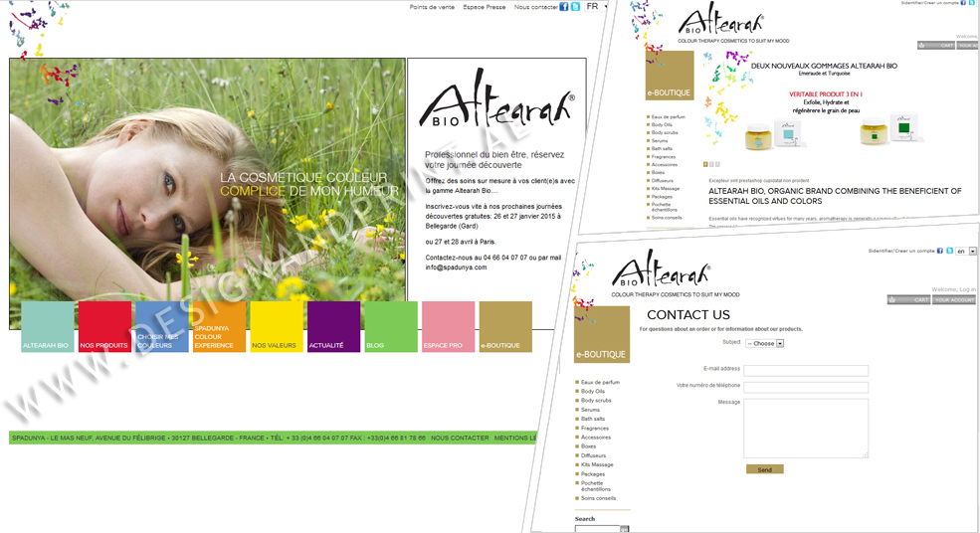Select the first slide indicator under product banner
980x533 pixels.
705,164
